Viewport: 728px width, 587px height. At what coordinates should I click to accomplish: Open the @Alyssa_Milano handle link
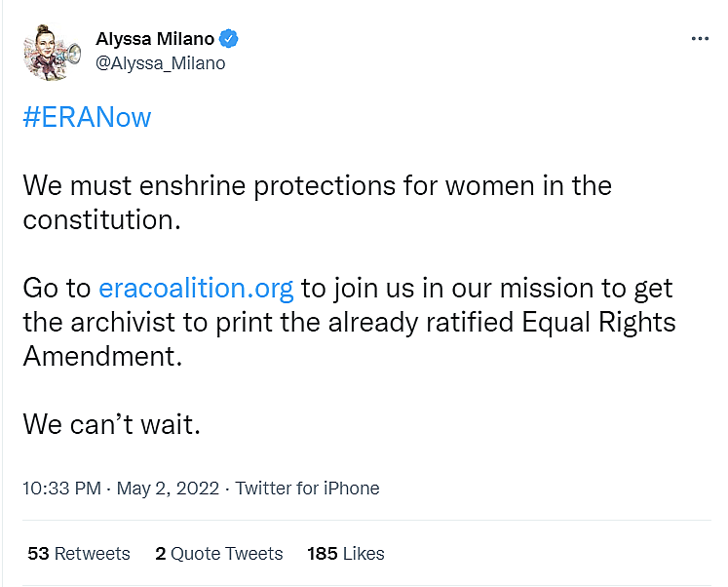[161, 63]
